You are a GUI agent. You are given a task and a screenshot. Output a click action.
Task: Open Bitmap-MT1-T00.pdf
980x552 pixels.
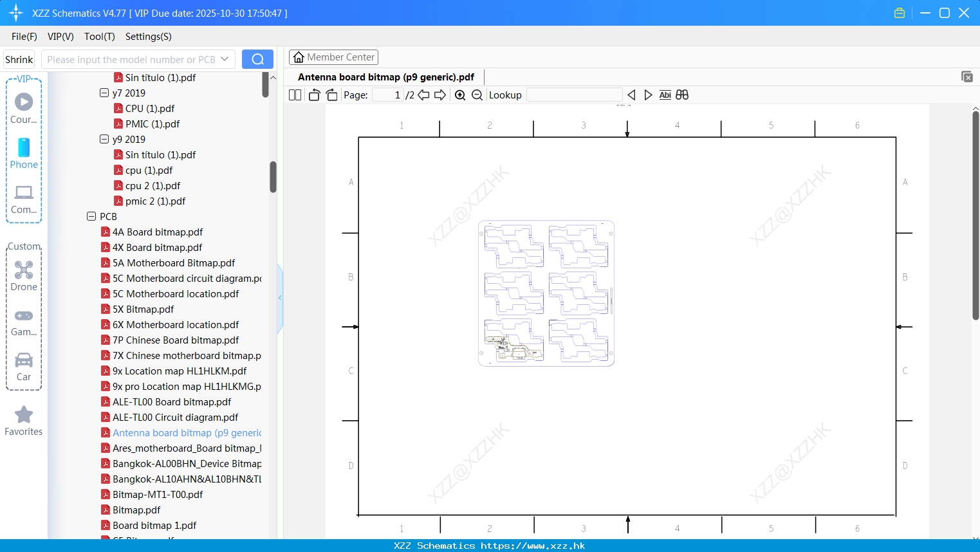pyautogui.click(x=158, y=494)
